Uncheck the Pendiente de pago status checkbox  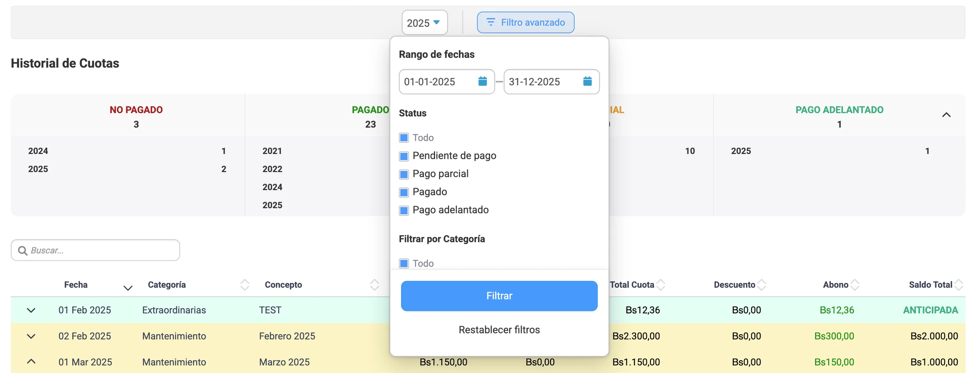pos(404,156)
